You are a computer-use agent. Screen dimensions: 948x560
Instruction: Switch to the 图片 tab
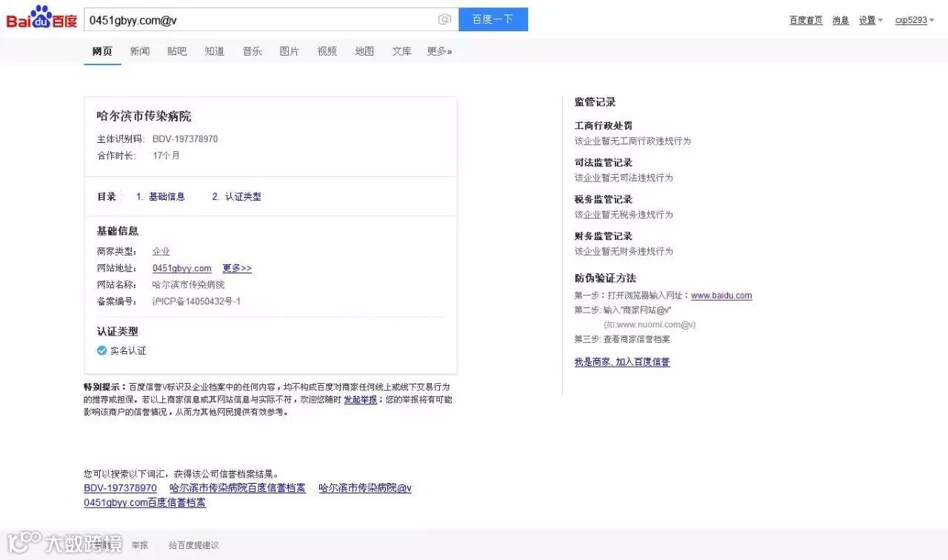pyautogui.click(x=290, y=51)
